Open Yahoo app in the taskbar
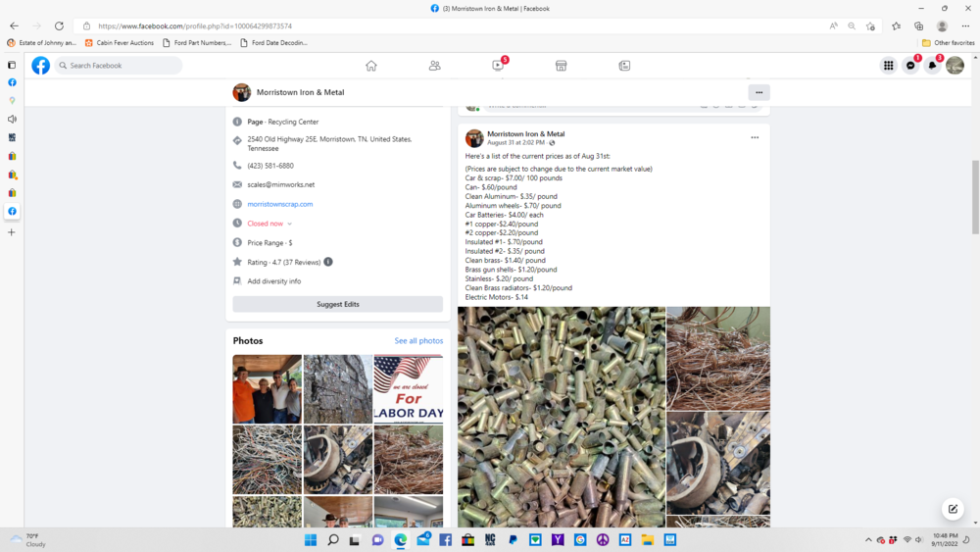This screenshot has width=980, height=552. pyautogui.click(x=558, y=539)
